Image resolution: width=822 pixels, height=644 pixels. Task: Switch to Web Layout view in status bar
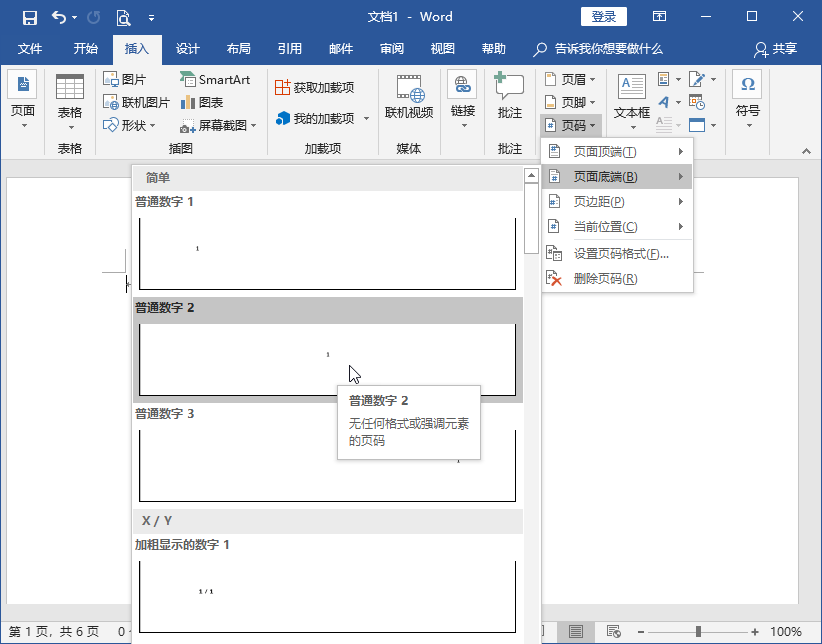tap(613, 631)
